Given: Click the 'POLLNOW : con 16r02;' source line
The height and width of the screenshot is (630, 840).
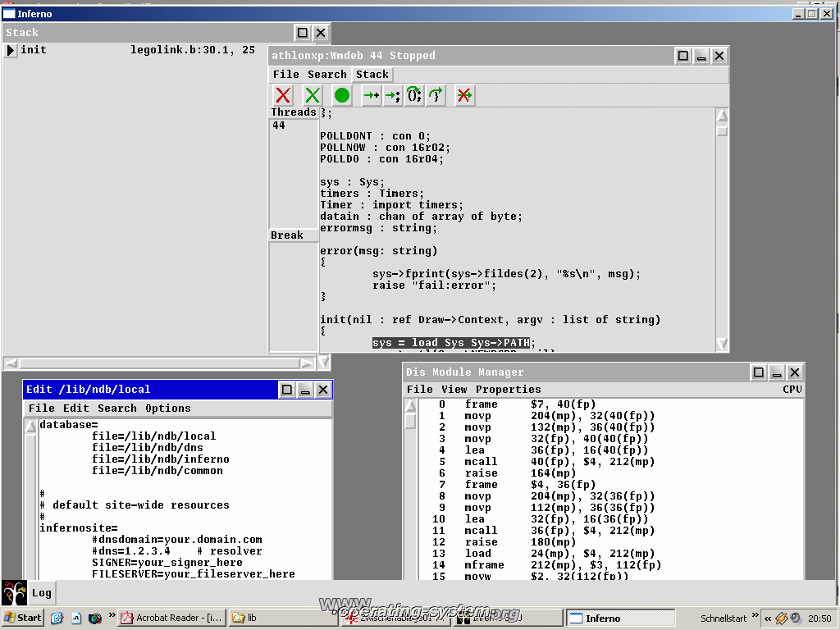Looking at the screenshot, I should pos(386,148).
